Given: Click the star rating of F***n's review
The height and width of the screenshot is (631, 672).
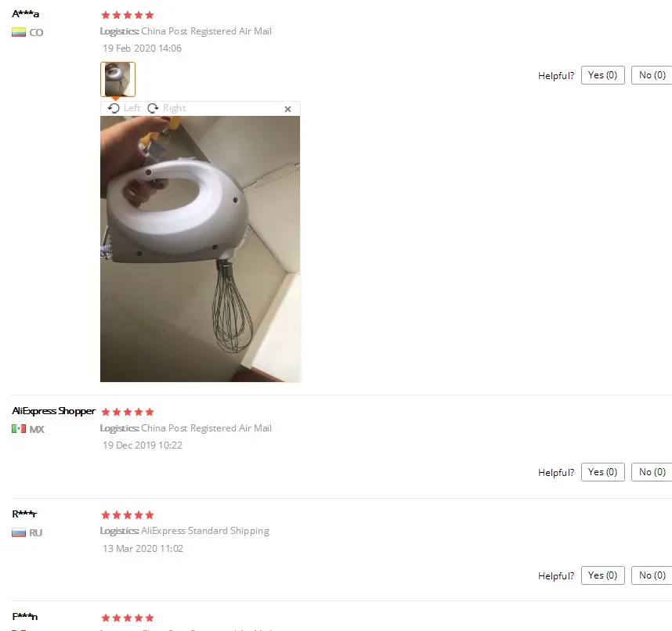Looking at the screenshot, I should click(x=128, y=618).
